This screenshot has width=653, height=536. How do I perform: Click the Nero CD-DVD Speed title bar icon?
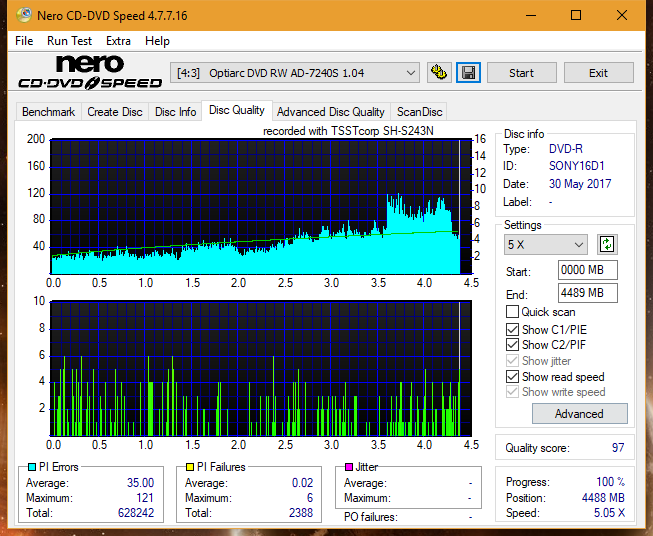click(24, 15)
